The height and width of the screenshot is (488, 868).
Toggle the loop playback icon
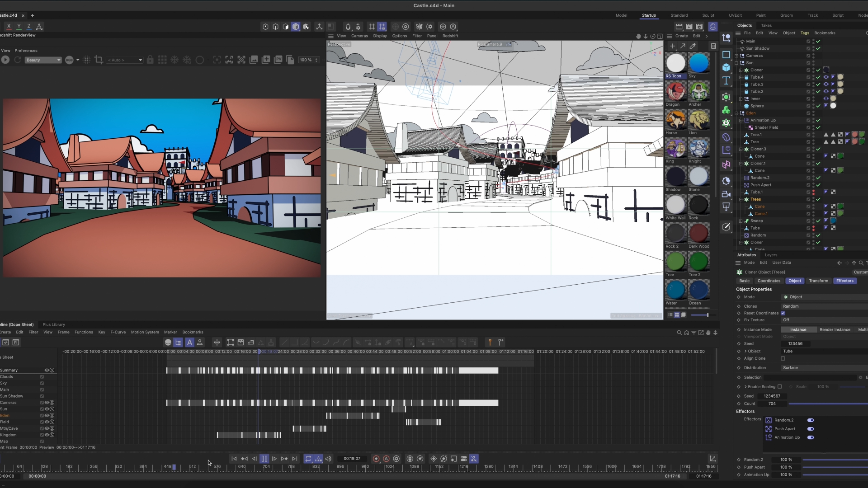pos(308,459)
